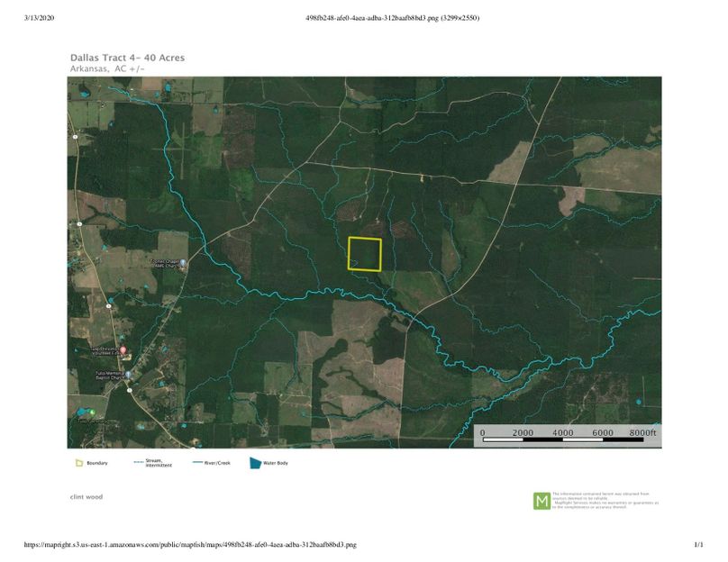Click the Tulip Memorial Baptist Church marker

point(129,375)
